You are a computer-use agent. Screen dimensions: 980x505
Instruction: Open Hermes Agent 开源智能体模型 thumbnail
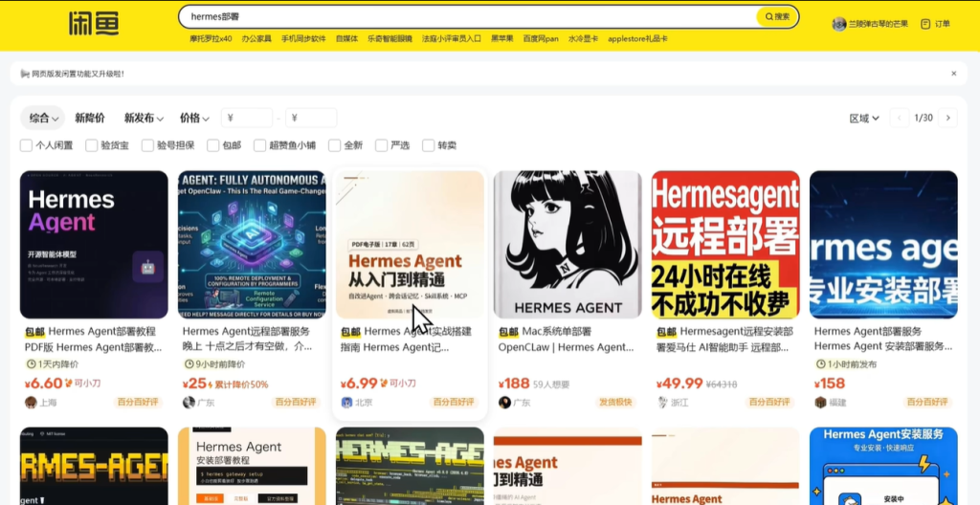coord(94,245)
